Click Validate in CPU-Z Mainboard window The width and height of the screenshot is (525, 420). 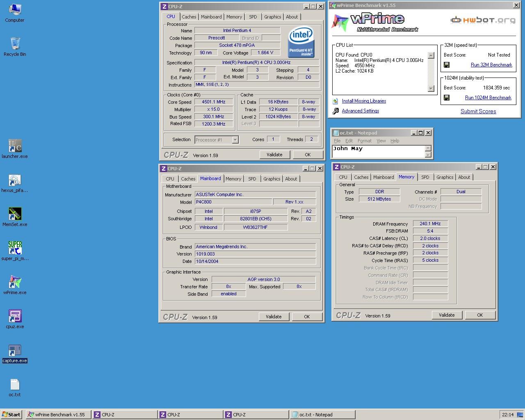pyautogui.click(x=274, y=317)
